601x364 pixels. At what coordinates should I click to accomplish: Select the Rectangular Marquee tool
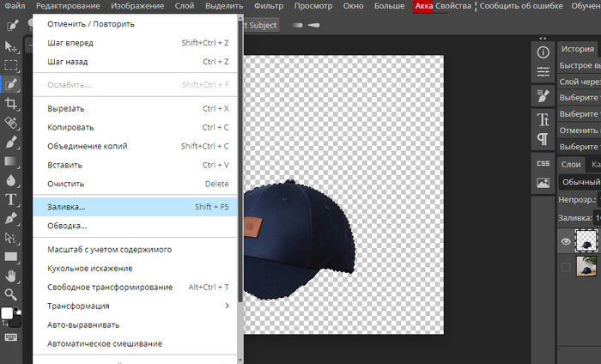pos(11,65)
